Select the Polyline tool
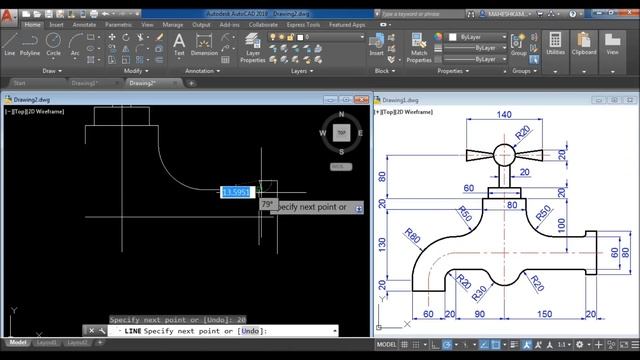The image size is (640, 360). click(29, 44)
